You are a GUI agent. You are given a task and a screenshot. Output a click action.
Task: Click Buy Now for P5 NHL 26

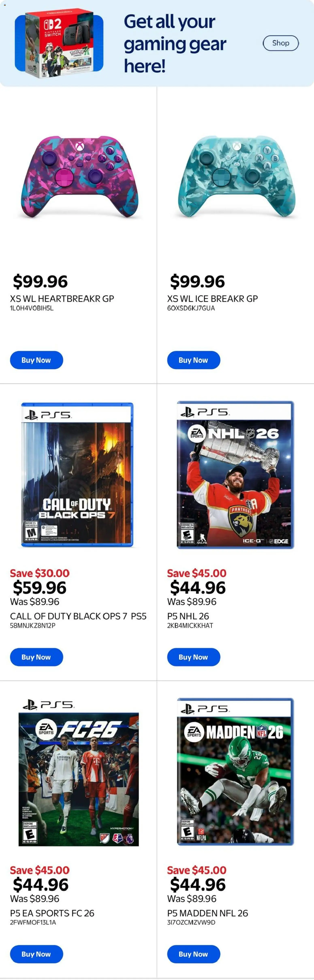(x=193, y=657)
